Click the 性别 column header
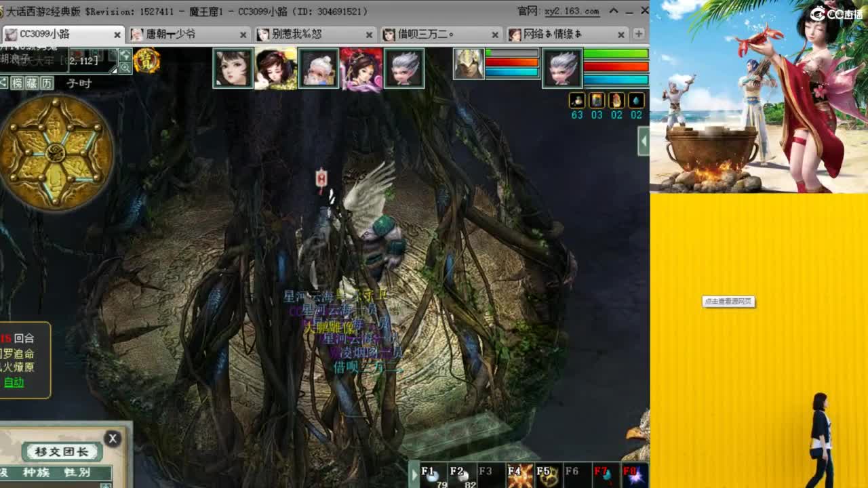Viewport: 868px width, 488px height. coord(76,472)
